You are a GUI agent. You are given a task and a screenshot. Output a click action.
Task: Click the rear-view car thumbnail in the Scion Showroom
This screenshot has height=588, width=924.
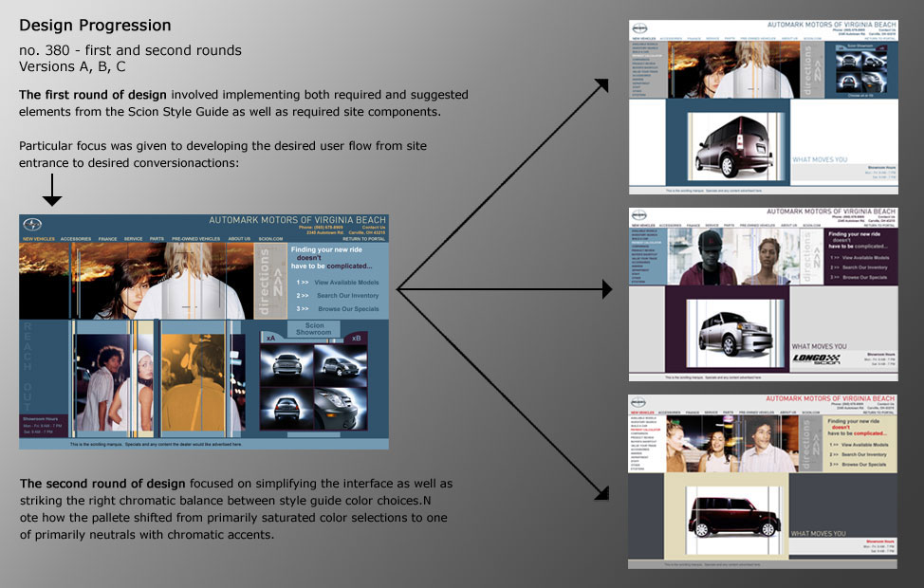pos(287,409)
